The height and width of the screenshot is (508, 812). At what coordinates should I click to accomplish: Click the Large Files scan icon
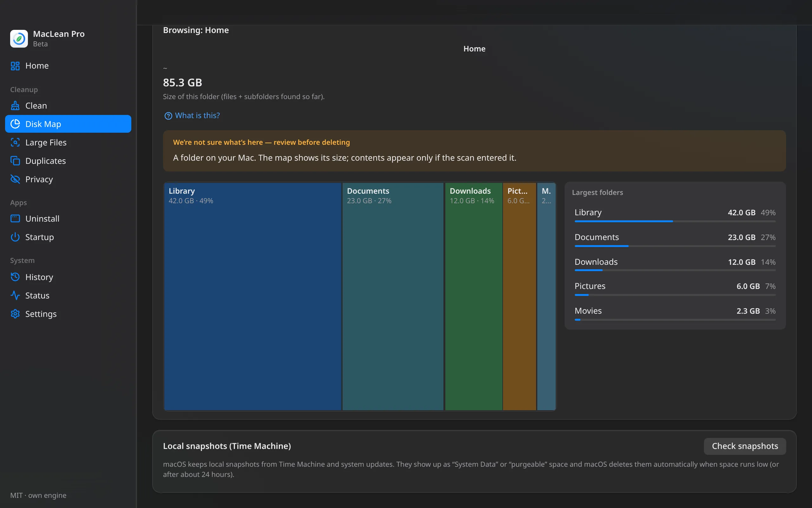(x=15, y=143)
